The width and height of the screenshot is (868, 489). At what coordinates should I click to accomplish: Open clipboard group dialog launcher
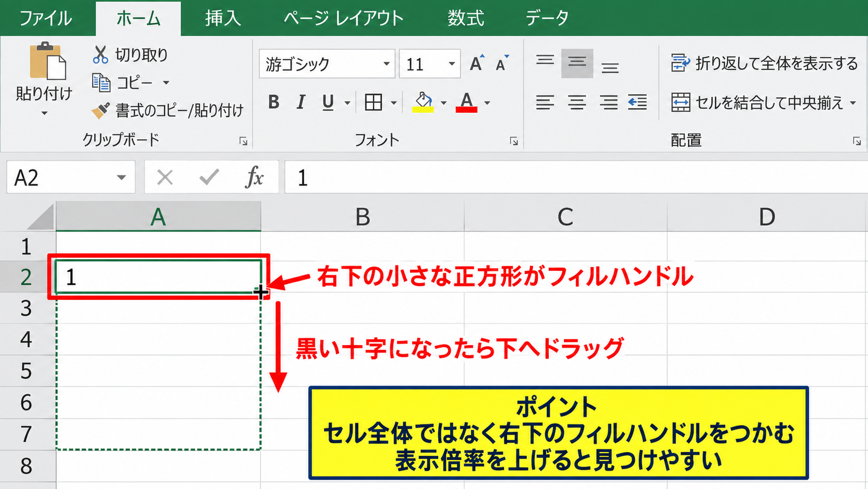(x=243, y=141)
